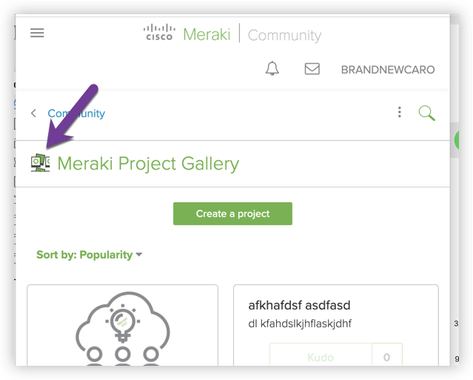Open the vertical three-dot options menu
The height and width of the screenshot is (380, 473).
399,112
